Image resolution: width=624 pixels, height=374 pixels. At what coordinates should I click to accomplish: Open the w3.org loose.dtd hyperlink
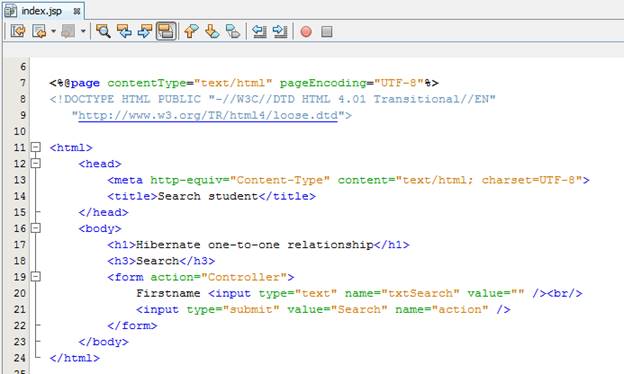(208, 115)
